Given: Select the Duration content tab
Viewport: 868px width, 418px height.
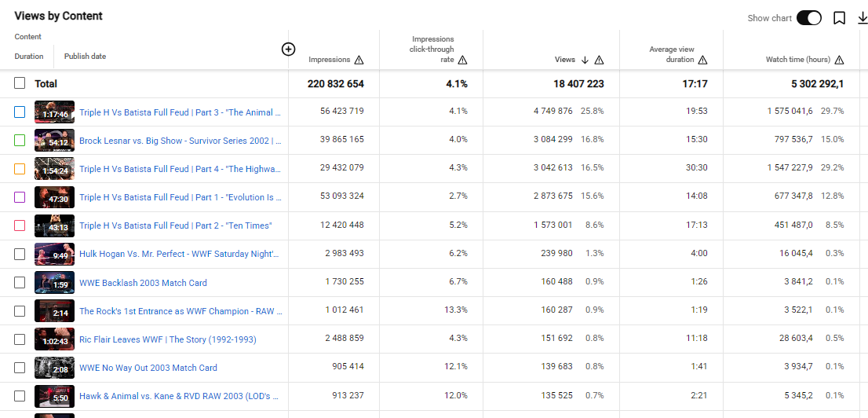Looking at the screenshot, I should pos(29,56).
